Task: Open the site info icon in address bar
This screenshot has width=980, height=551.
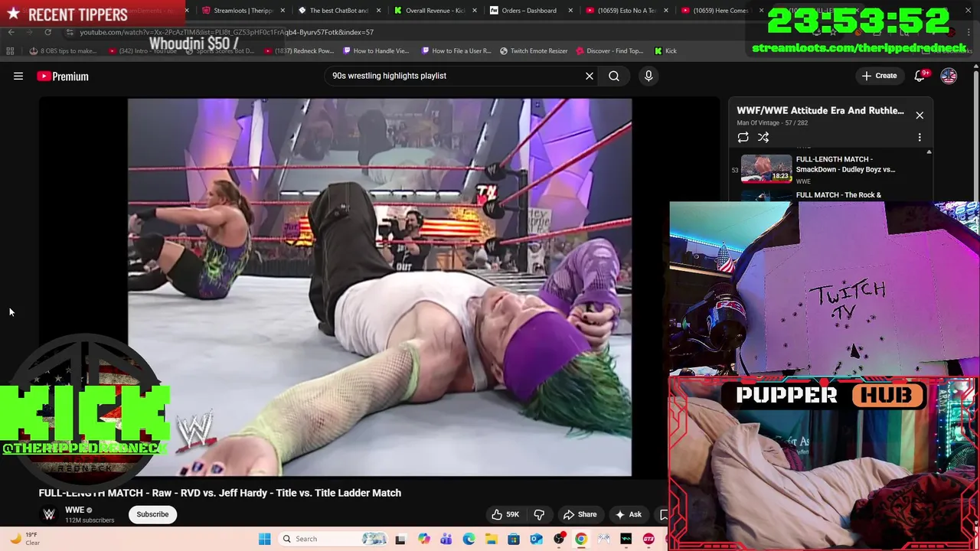Action: tap(70, 32)
